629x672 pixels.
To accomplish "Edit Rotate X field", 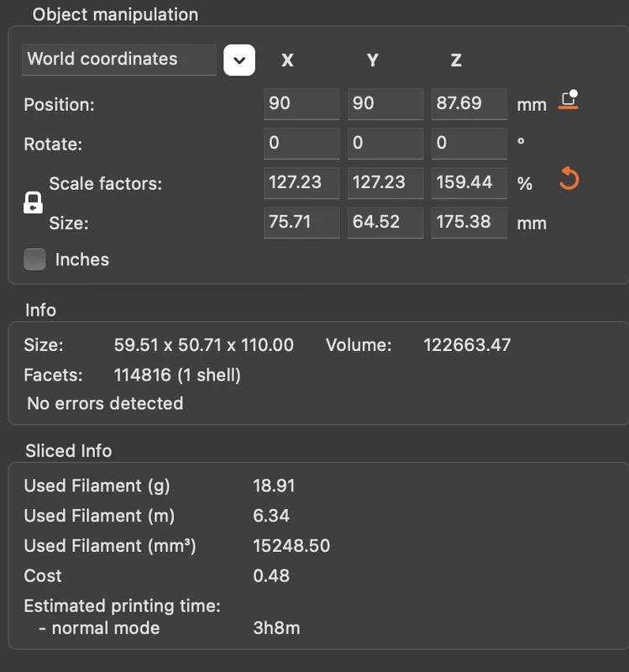I will tap(301, 144).
